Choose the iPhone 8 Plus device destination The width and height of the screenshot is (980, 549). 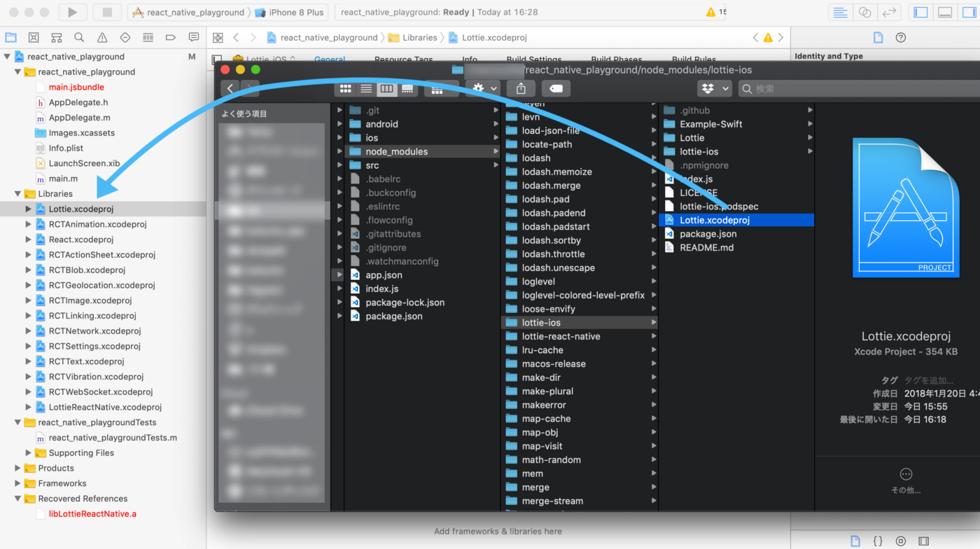(290, 12)
